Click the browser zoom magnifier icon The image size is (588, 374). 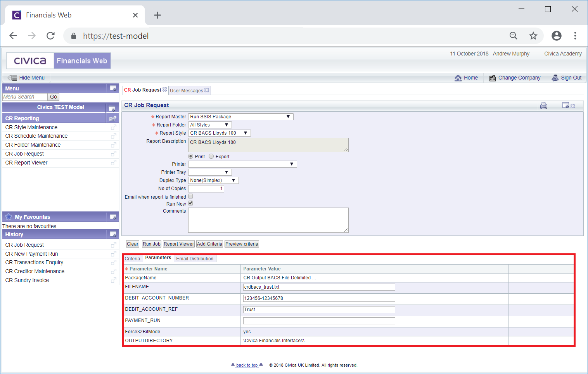(x=514, y=36)
